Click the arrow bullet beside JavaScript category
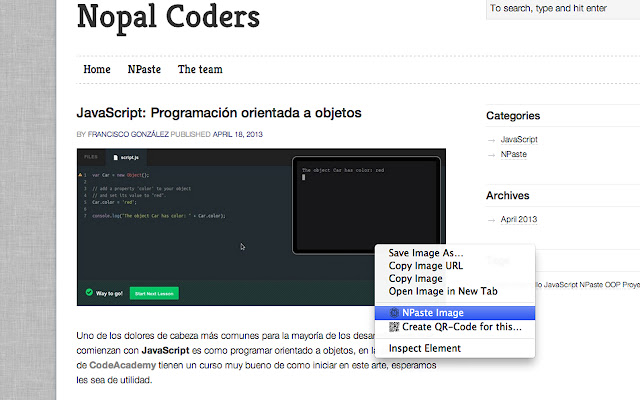The image size is (640, 400). (x=491, y=140)
